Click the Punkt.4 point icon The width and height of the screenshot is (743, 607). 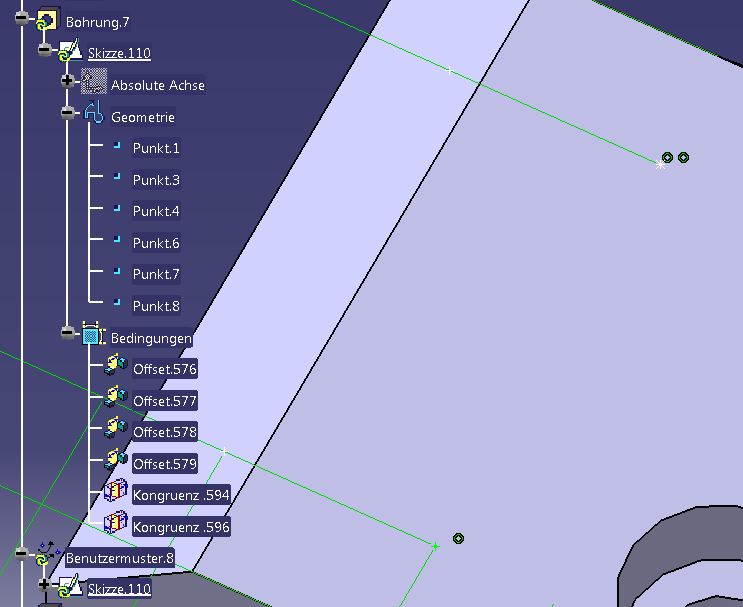pyautogui.click(x=117, y=208)
